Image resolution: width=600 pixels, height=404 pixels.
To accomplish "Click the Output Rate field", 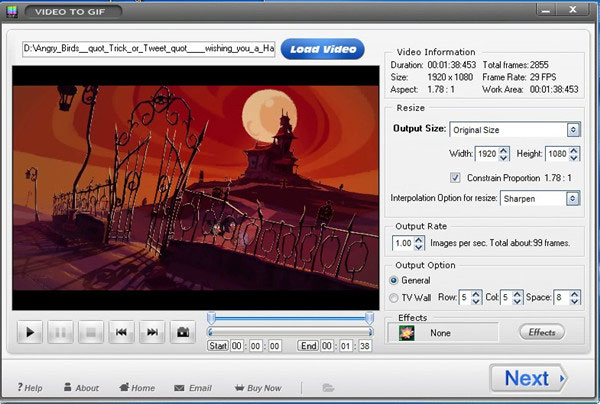I will pos(403,243).
